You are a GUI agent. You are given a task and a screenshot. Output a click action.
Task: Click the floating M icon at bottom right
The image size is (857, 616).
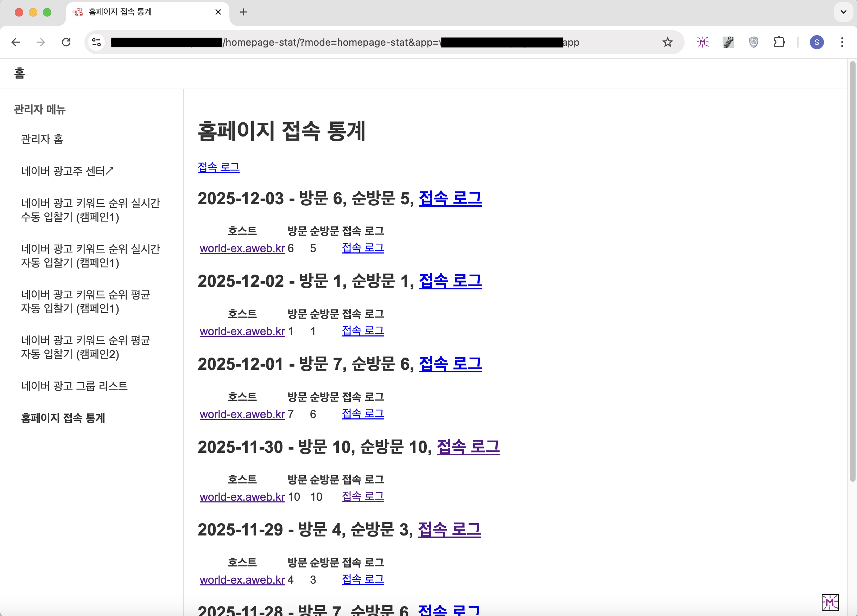click(x=830, y=602)
